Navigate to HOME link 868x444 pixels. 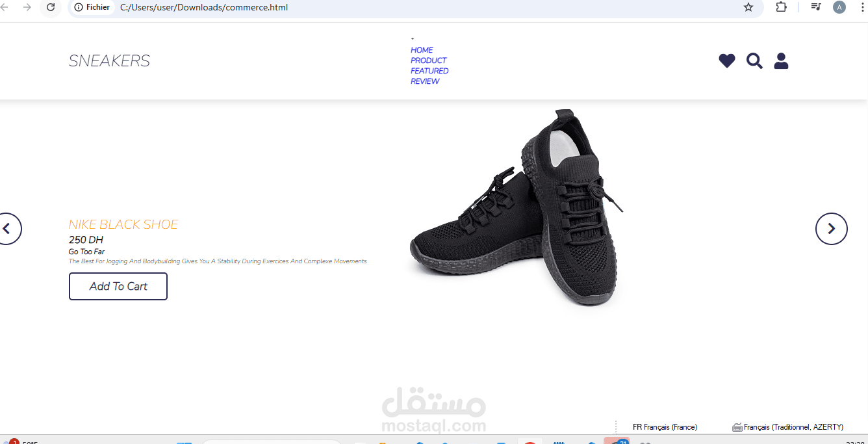click(x=422, y=50)
